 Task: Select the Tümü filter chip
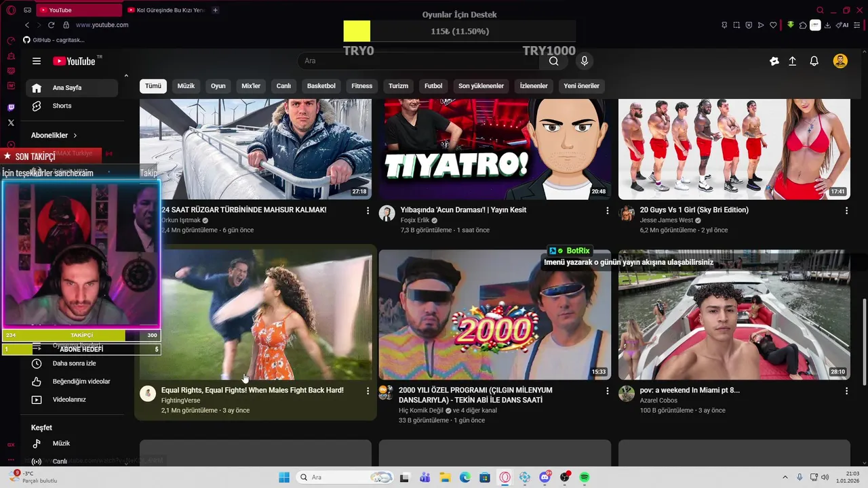tap(153, 86)
